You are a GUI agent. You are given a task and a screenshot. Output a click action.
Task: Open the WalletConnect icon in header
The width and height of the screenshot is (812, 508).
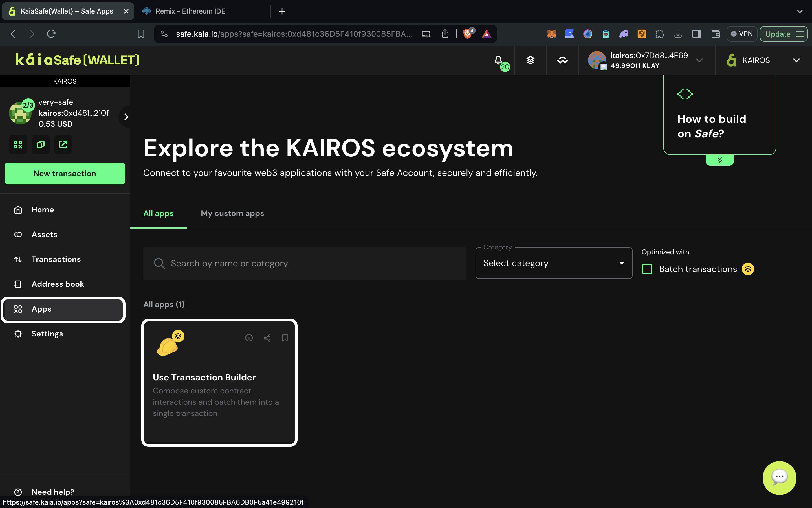(x=563, y=60)
